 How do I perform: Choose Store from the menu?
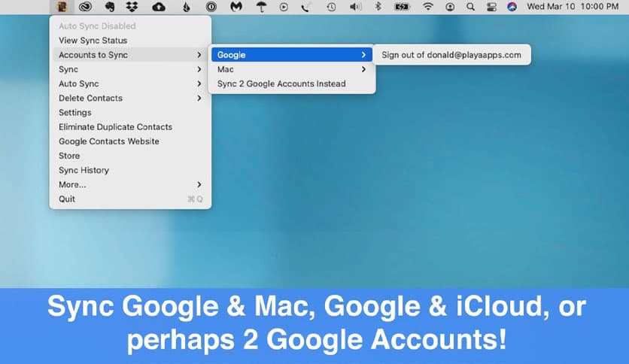tap(130, 156)
